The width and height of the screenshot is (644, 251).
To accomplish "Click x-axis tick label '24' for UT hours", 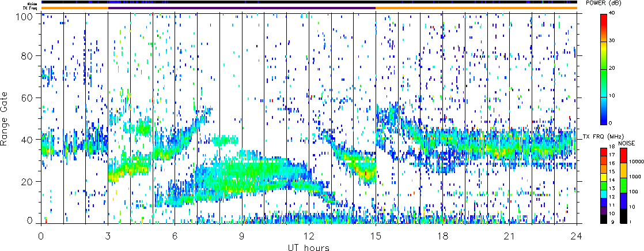I will click(577, 236).
